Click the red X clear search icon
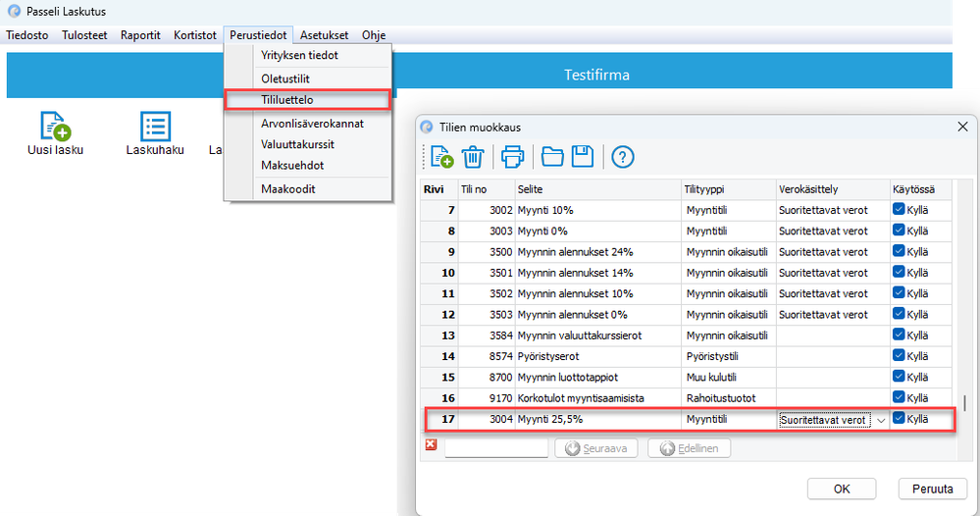Screen dimensions: 980x516 tap(431, 444)
